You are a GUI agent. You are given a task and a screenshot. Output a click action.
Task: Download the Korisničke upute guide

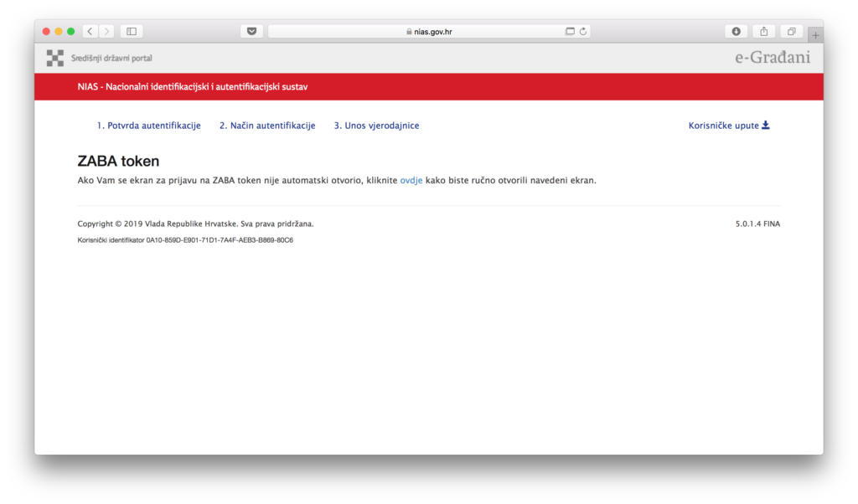[728, 126]
